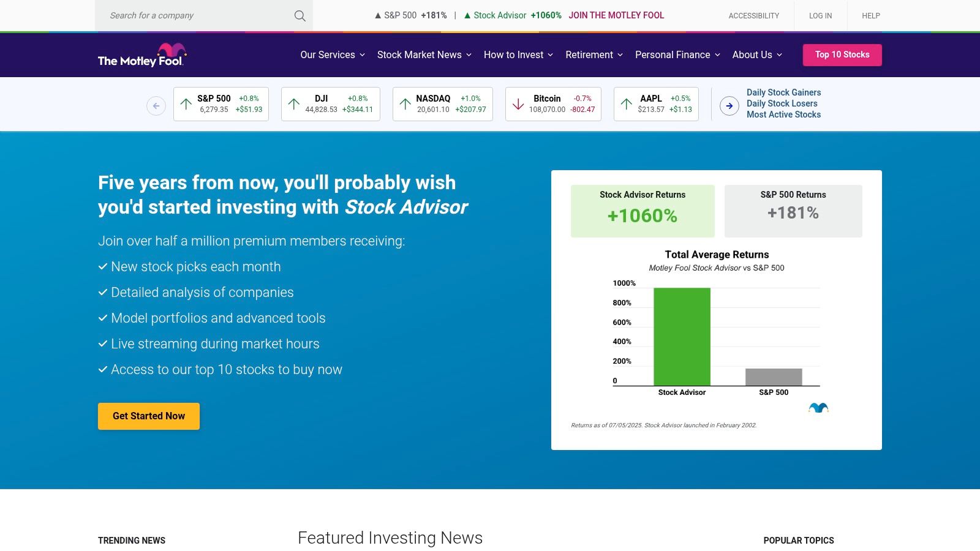Expand the Personal Finance chevron

tap(717, 55)
